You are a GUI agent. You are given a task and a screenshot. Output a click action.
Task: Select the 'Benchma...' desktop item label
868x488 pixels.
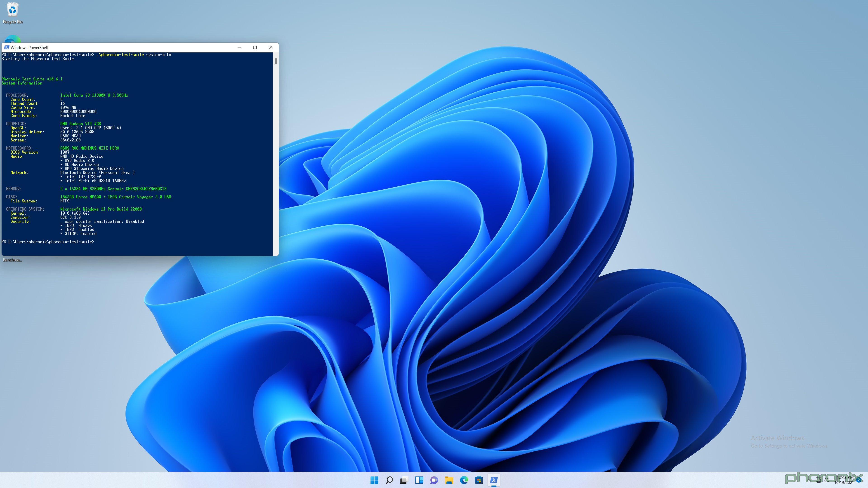(12, 260)
